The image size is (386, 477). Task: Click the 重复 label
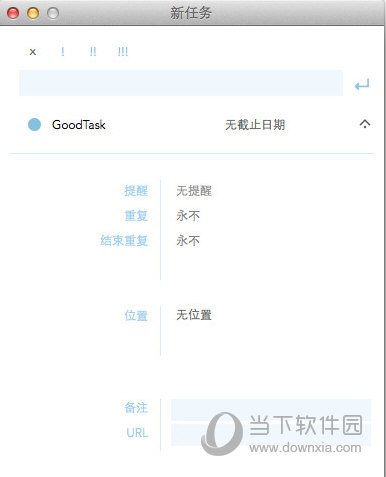click(136, 216)
